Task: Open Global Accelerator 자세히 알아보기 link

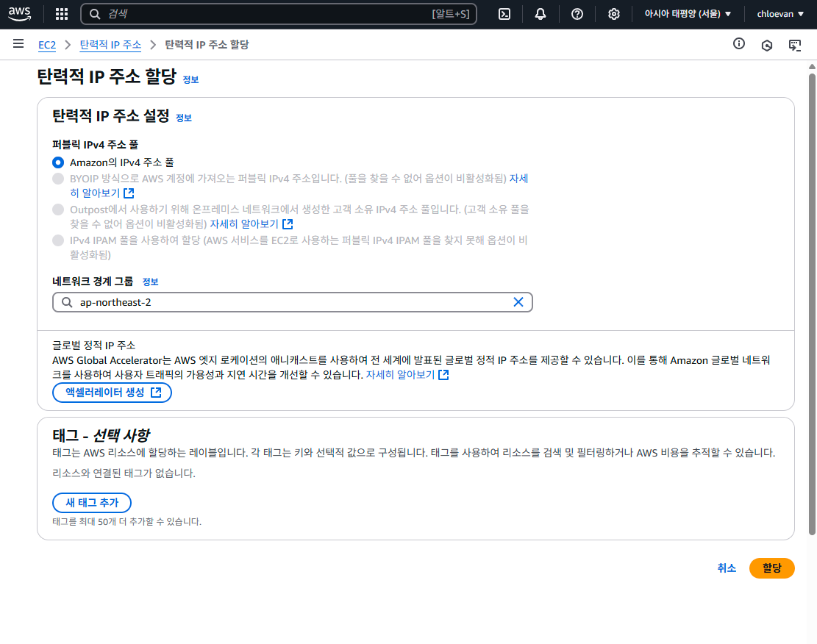Action: [400, 375]
